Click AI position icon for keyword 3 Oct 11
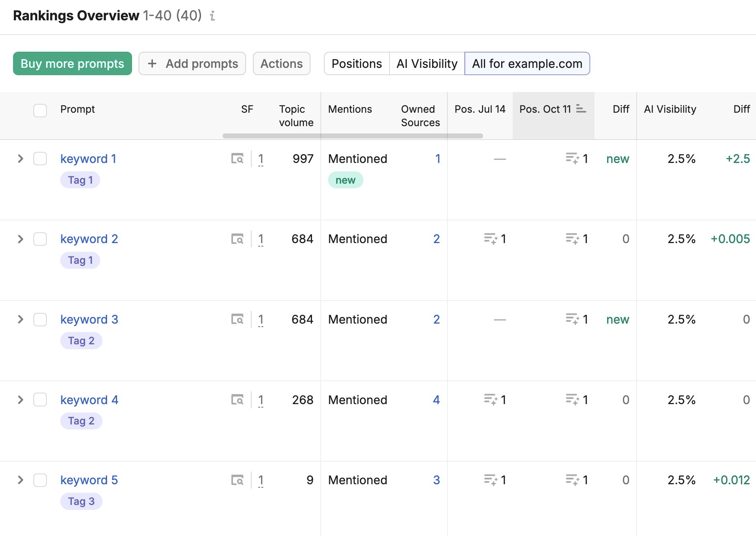756x536 pixels. point(573,319)
